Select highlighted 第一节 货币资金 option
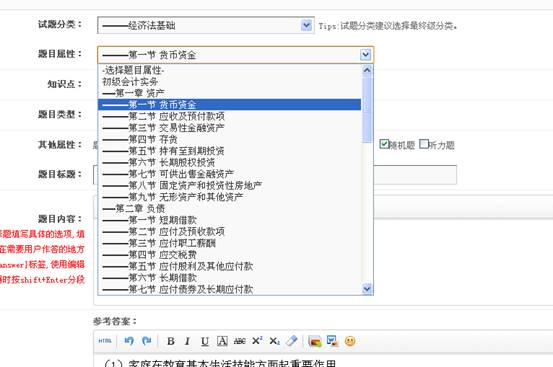553x367 pixels. coord(230,105)
